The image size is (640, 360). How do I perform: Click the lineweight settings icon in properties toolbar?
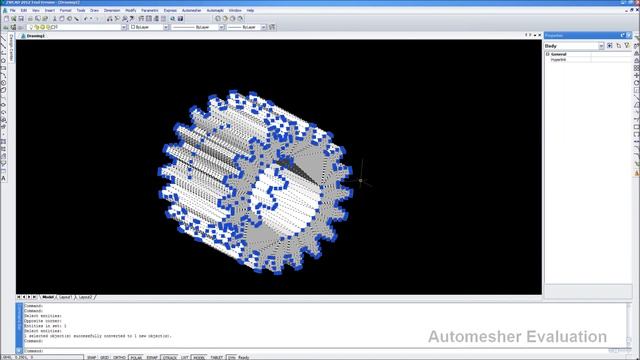click(272, 27)
